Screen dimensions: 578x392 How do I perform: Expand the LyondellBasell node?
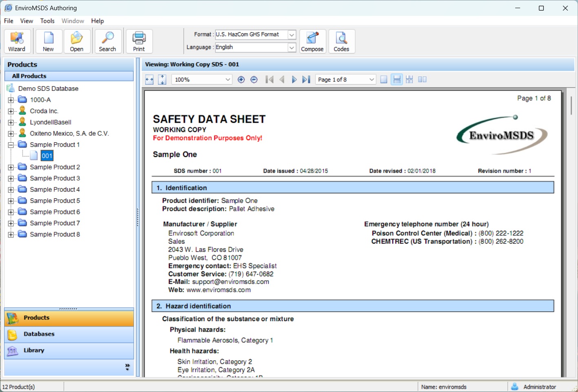point(11,122)
